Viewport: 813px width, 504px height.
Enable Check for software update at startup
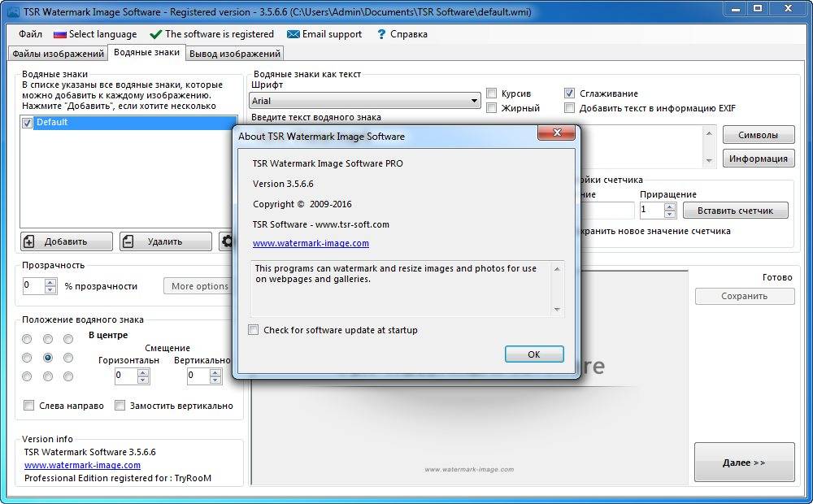[253, 330]
